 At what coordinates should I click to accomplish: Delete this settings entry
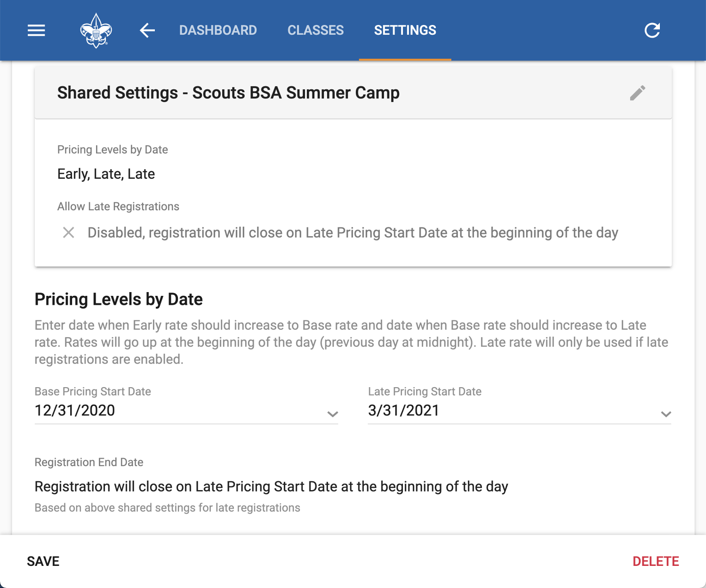(x=656, y=561)
